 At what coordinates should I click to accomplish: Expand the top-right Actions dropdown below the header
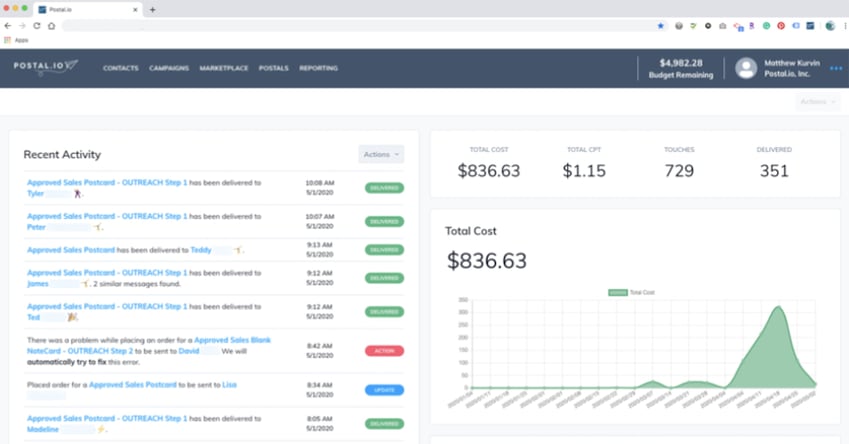817,101
